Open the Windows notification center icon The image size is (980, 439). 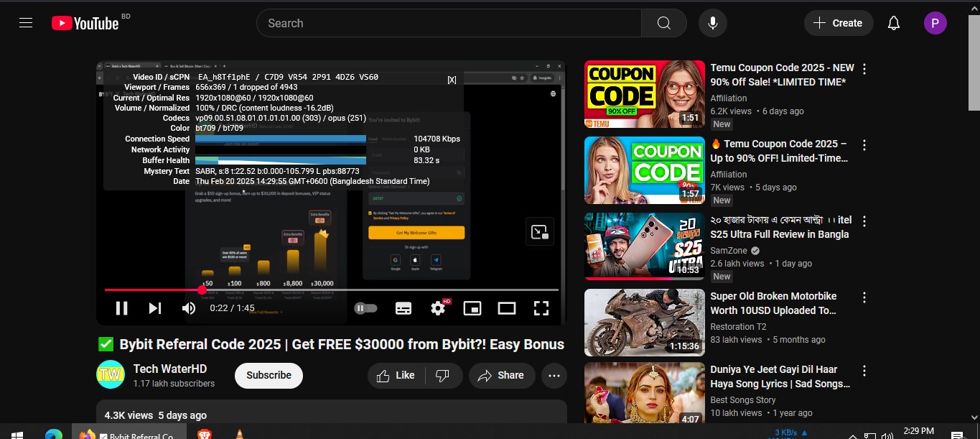[x=956, y=434]
